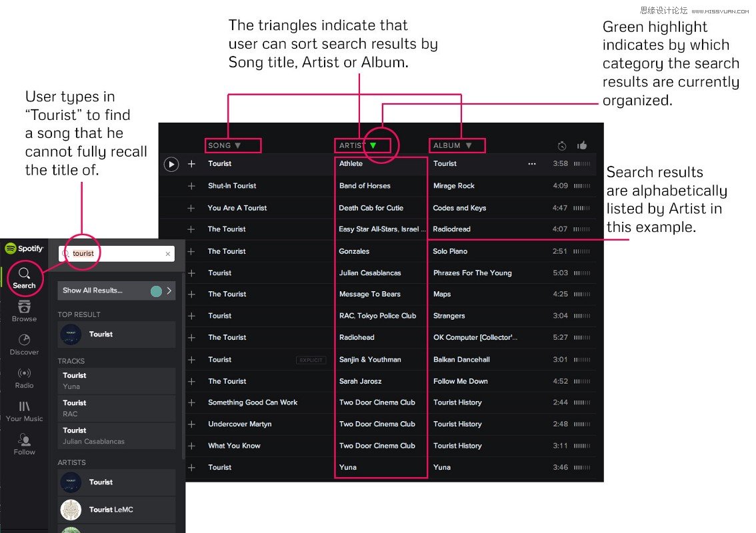Click the plus icon on the Message To Bears row
Image resolution: width=756 pixels, height=533 pixels.
[191, 294]
